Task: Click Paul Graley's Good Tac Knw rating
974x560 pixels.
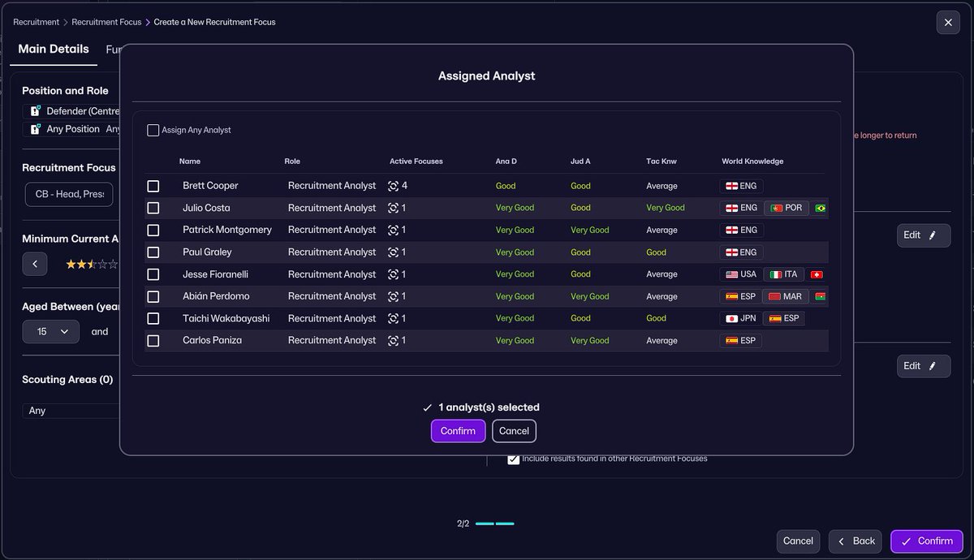Action: (x=657, y=252)
